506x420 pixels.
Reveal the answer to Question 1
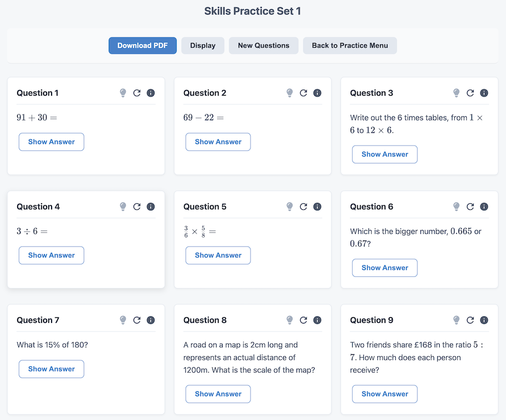[x=52, y=142]
